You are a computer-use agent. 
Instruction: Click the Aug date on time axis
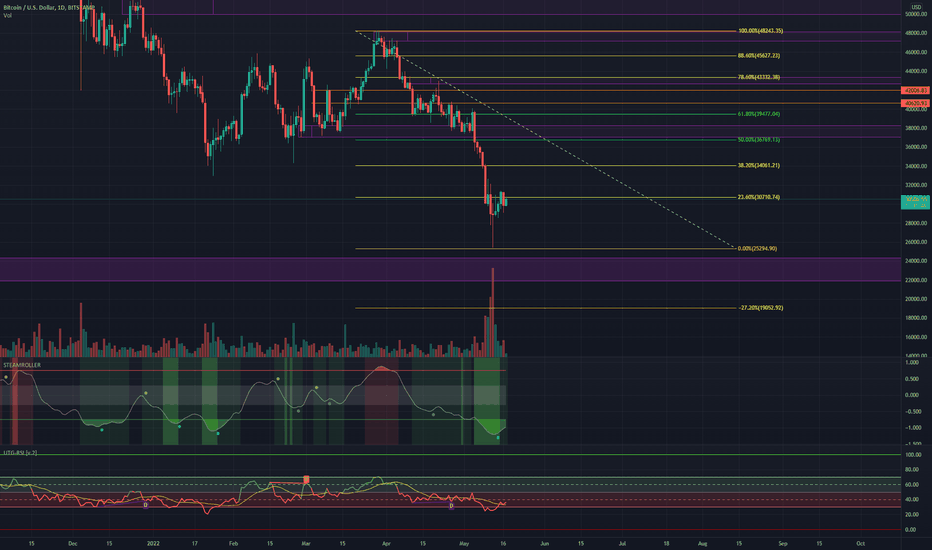(702, 543)
